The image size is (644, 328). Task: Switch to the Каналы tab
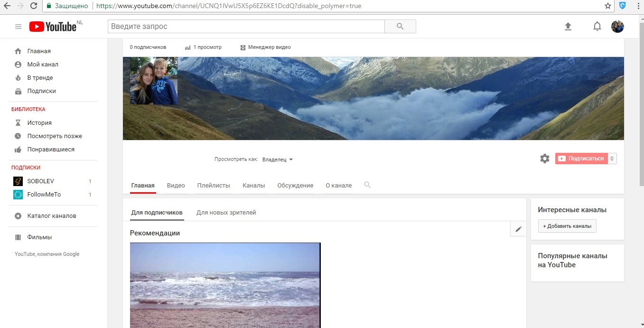tap(254, 186)
